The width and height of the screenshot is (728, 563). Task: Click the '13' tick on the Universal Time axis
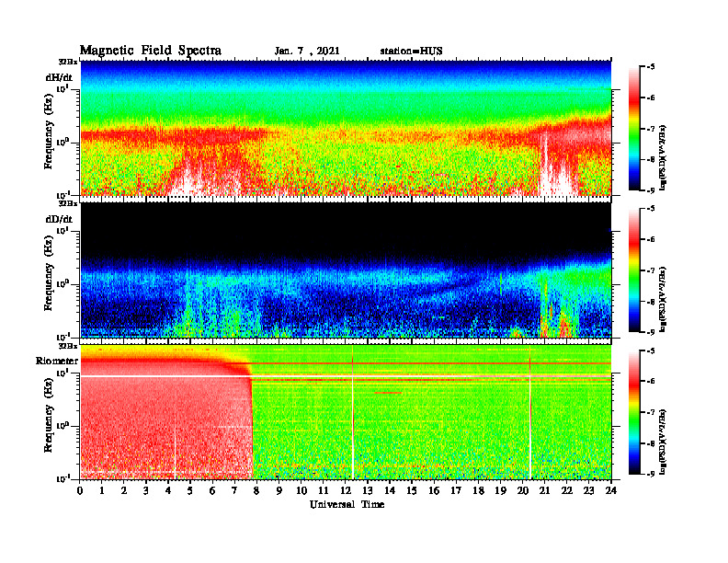[368, 490]
